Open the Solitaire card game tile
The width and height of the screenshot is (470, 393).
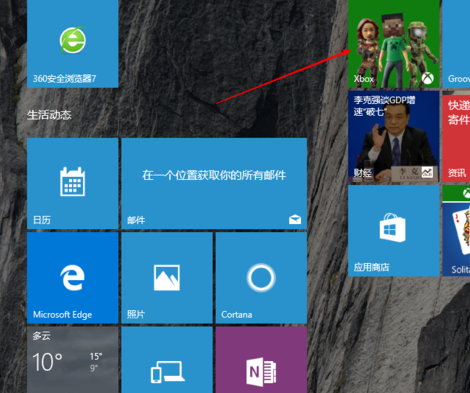click(x=456, y=231)
